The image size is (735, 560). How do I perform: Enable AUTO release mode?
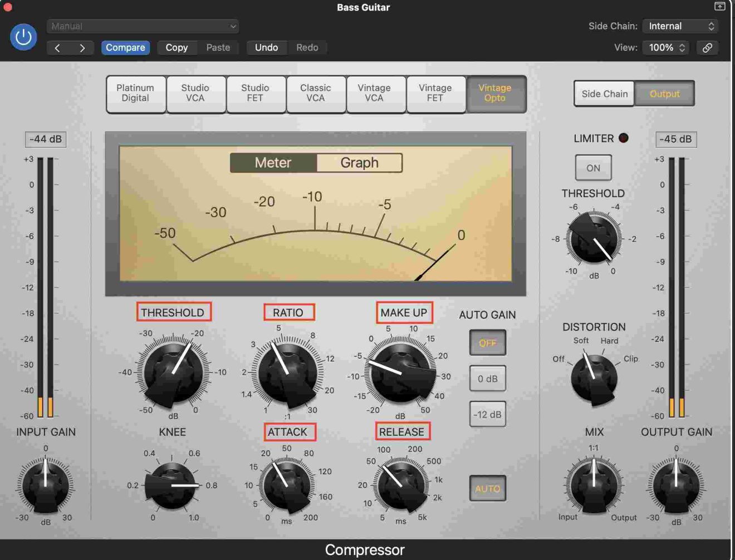tap(487, 488)
